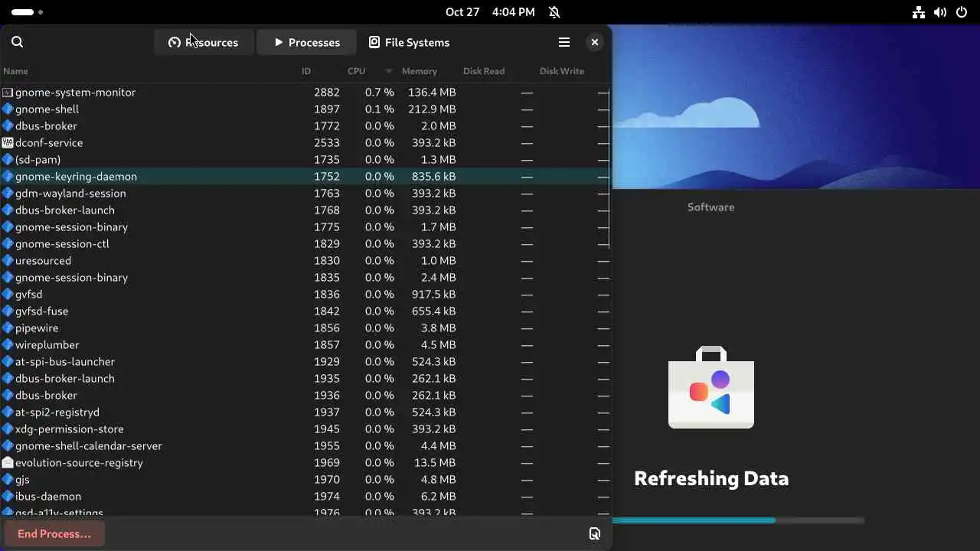980x551 pixels.
Task: Click the Refreshing Data progress bar
Action: [x=738, y=520]
